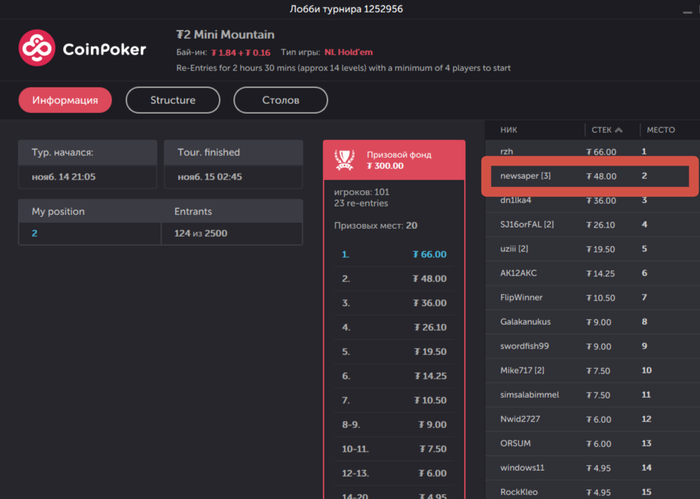
Task: Sort players by СТЕК column header
Action: click(x=601, y=130)
